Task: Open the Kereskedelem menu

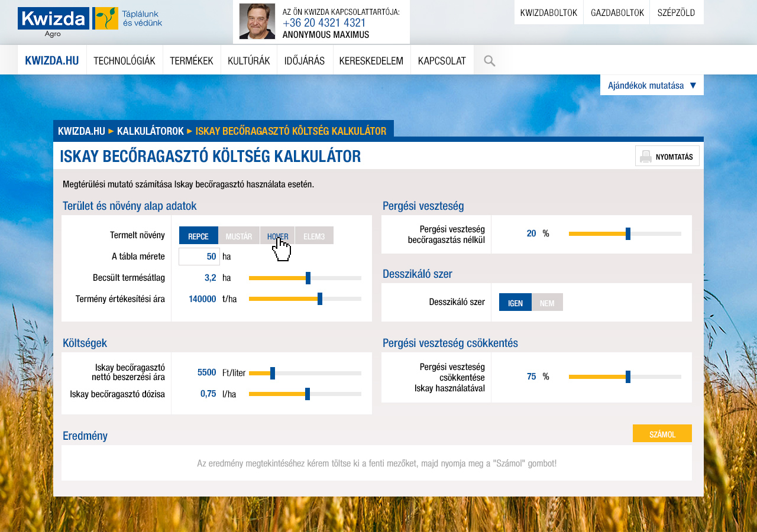Action: (371, 60)
